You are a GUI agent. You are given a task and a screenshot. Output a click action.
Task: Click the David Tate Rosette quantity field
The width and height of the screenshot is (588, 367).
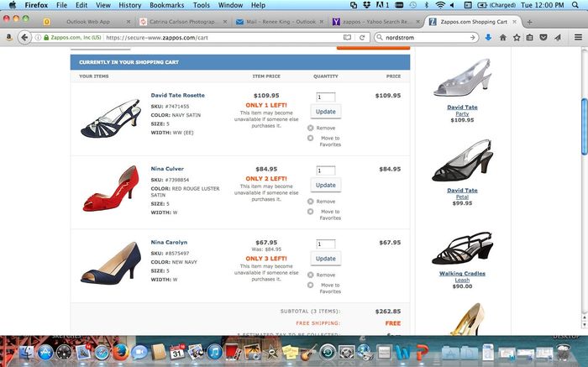325,97
